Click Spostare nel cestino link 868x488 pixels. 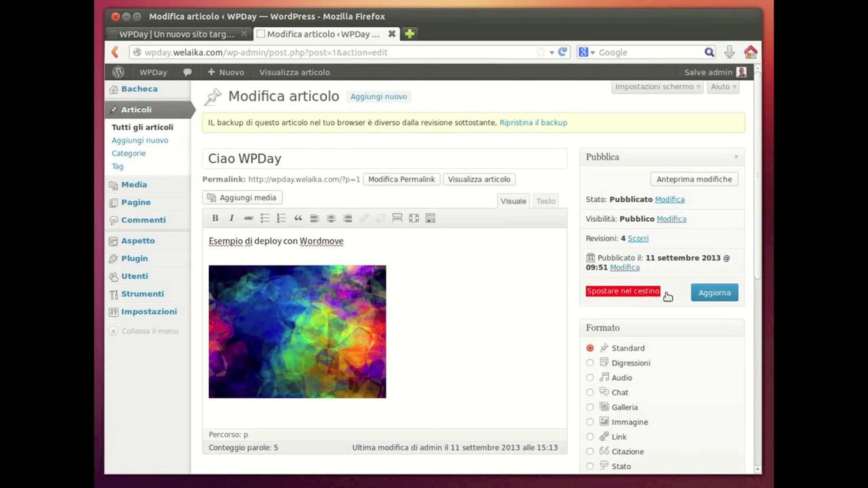coord(623,291)
